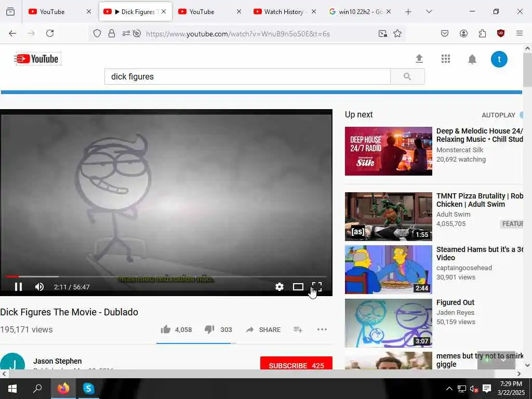Click the horizontal scrollbar right arrow
532x399 pixels.
click(x=519, y=374)
